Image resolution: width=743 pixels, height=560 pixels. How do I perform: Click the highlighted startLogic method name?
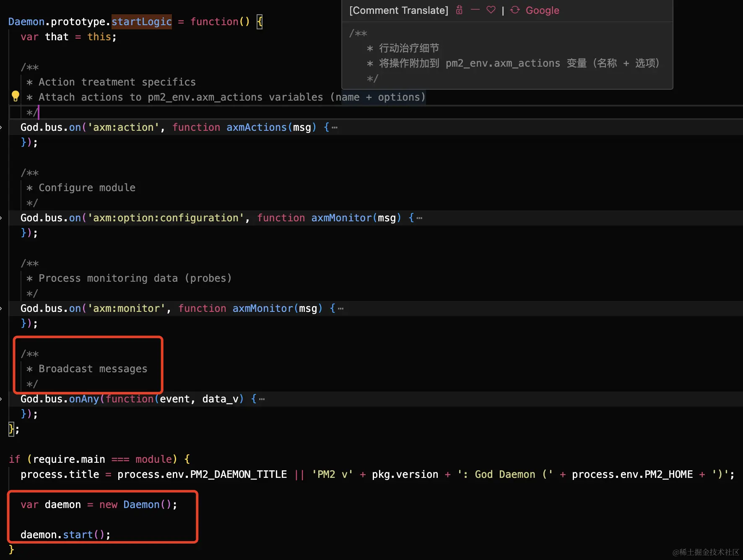[x=142, y=22]
